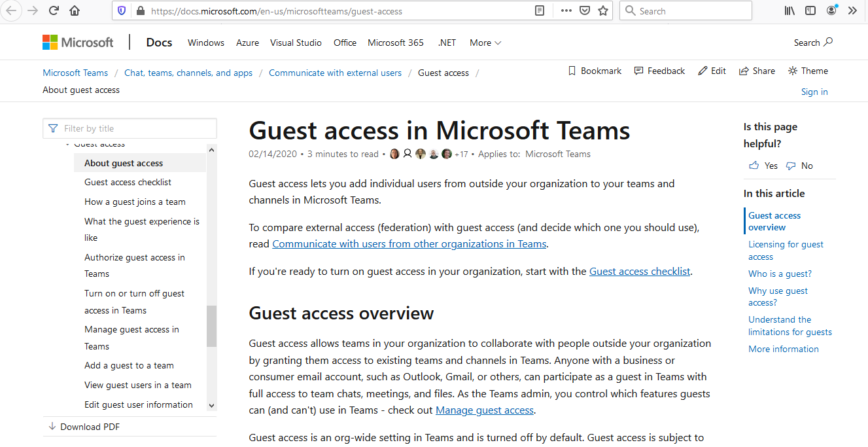Click the Sign in link
The height and width of the screenshot is (447, 868).
click(x=814, y=92)
